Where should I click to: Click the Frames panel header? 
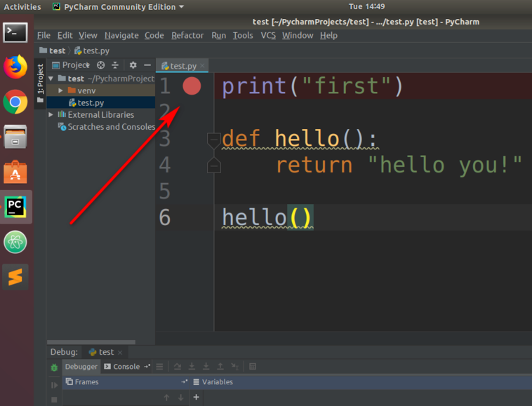tap(125, 382)
